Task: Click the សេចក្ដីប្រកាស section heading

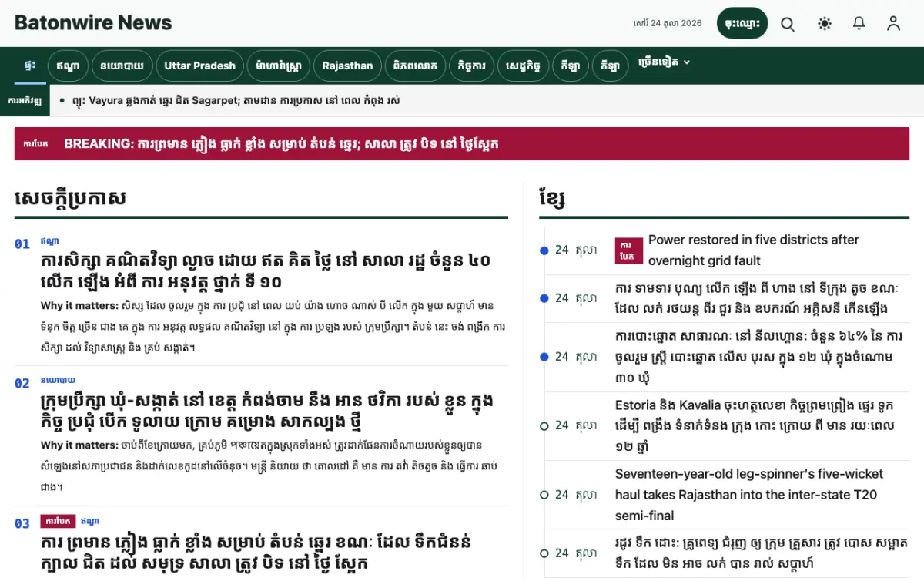Action: point(70,199)
